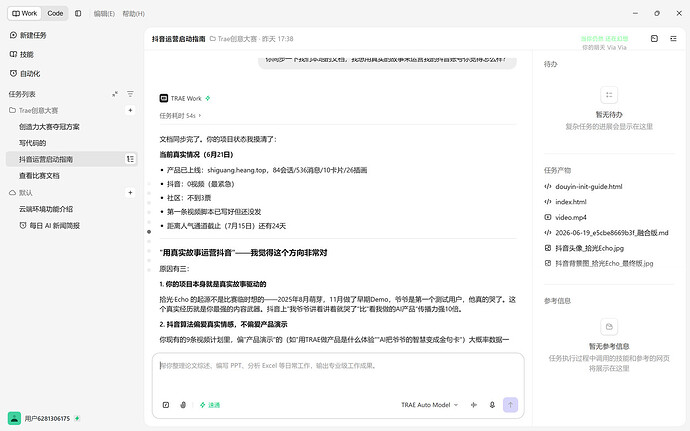
Task: Click the image icon beside 抖音头像_拾光Echo.jpg
Action: (548, 248)
